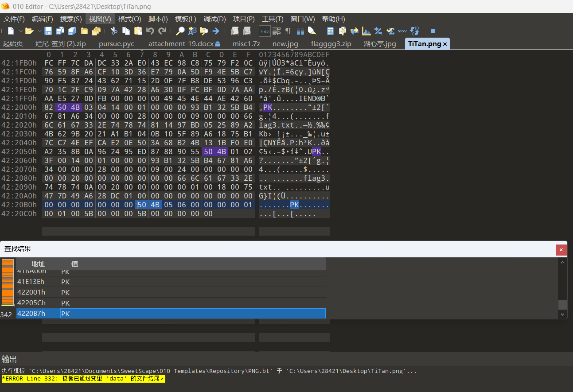This screenshot has height=392, width=573.
Task: Switch to the misc1.7z tab
Action: point(246,43)
